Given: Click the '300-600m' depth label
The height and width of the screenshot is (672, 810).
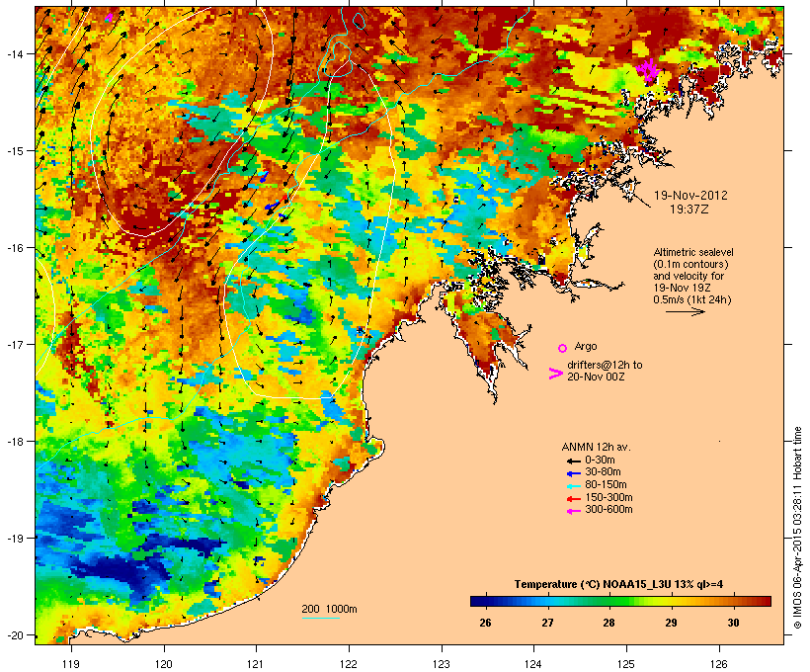Looking at the screenshot, I should [608, 510].
